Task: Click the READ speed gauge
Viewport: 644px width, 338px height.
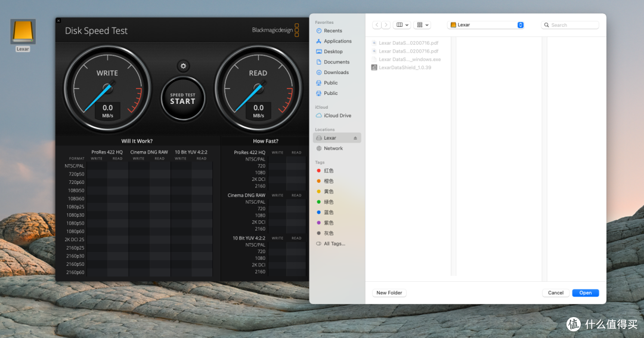Action: coord(258,88)
